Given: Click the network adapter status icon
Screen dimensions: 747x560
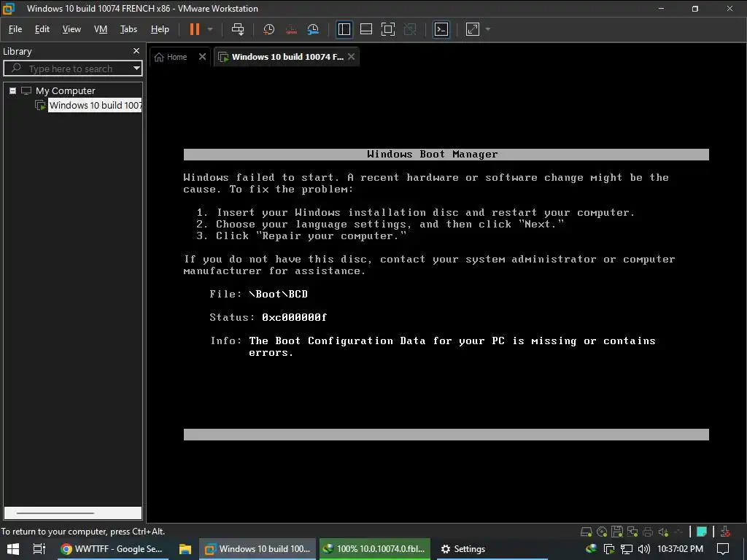Looking at the screenshot, I should tap(632, 532).
